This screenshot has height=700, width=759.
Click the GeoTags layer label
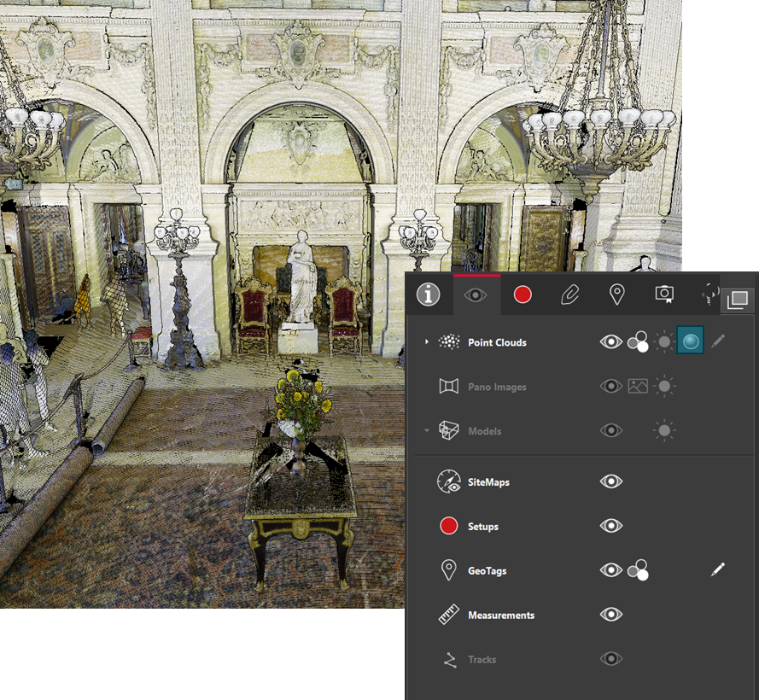[487, 571]
